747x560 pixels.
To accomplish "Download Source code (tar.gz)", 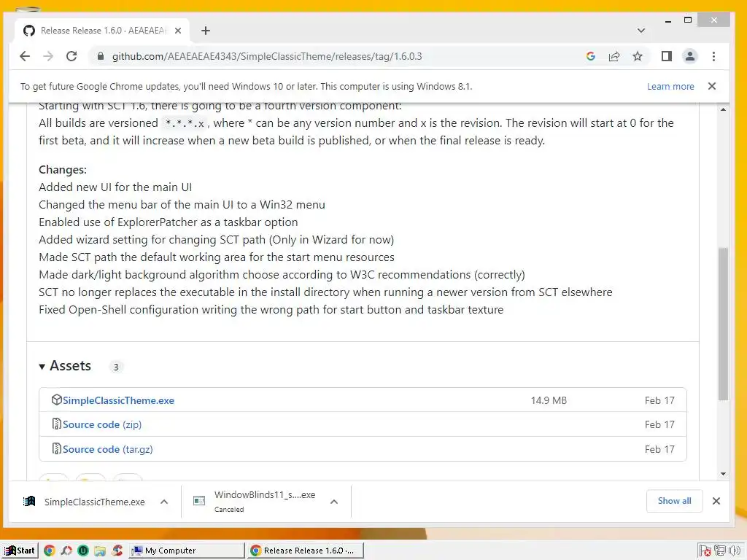I will [108, 449].
